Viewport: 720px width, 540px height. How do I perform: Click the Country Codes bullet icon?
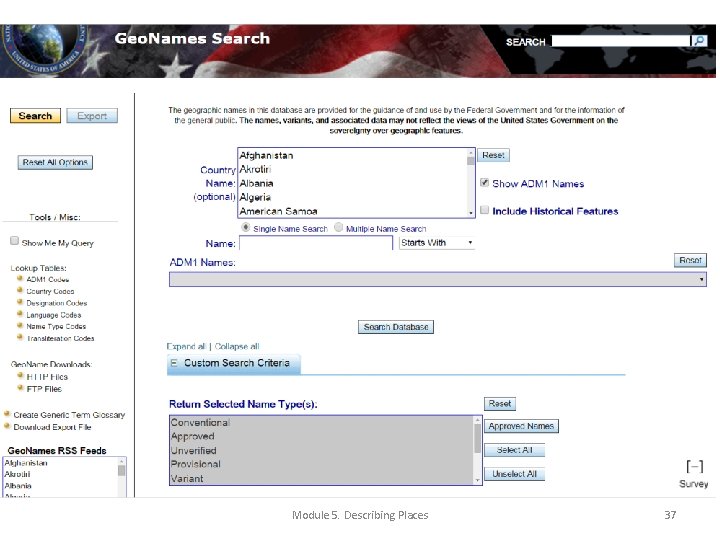[x=20, y=290]
